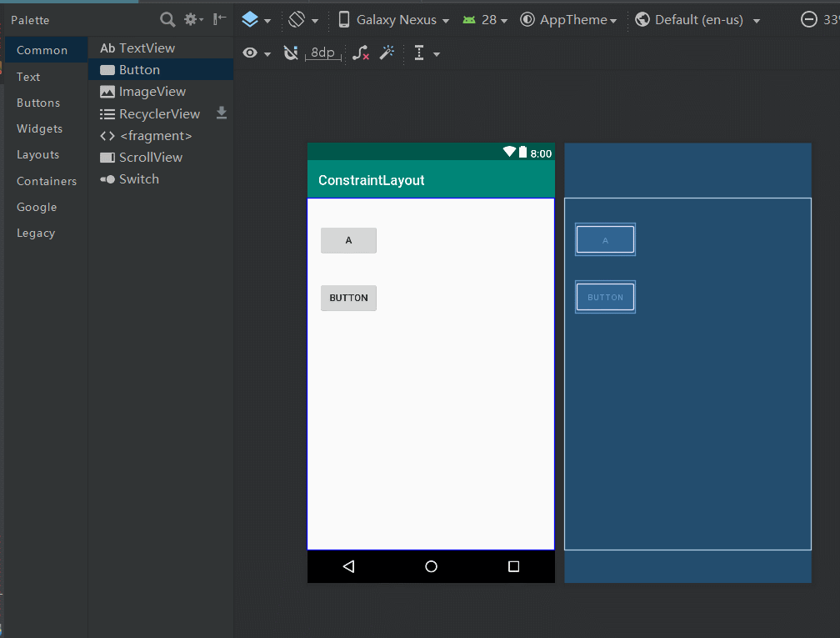Screen dimensions: 840x638
Task: Search the Palette with the magnifier icon
Action: tap(167, 20)
